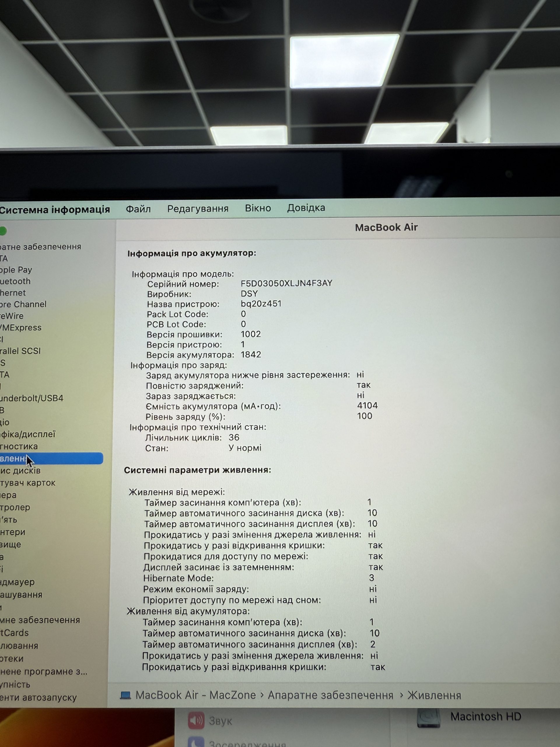Select Сховище in the sidebar
The height and width of the screenshot is (747, 560).
point(10,544)
